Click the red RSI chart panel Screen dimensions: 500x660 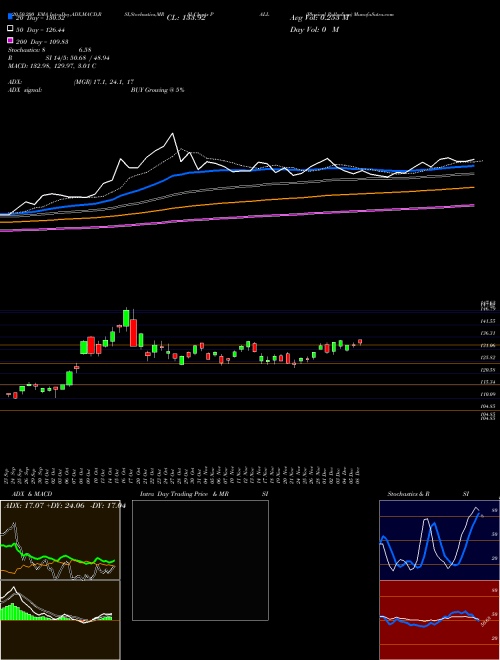(x=439, y=620)
